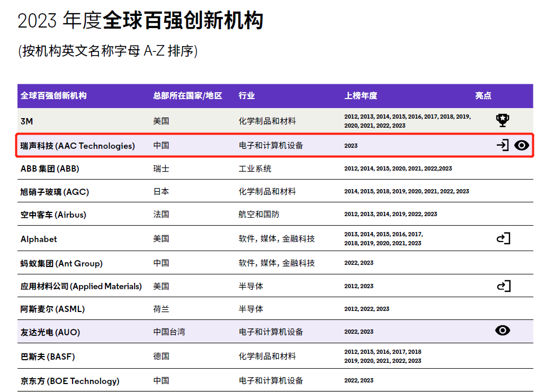The height and width of the screenshot is (392, 554).
Task: Click the 亮点 column header
Action: (483, 95)
